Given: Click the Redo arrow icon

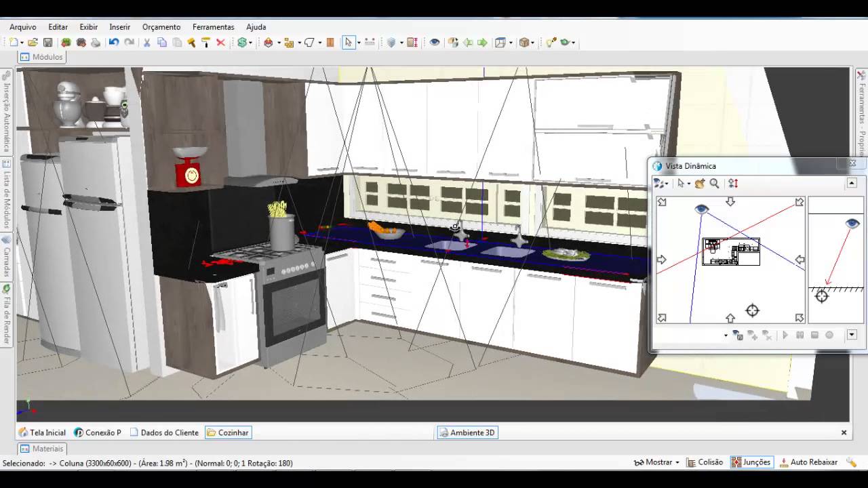Looking at the screenshot, I should coord(129,42).
